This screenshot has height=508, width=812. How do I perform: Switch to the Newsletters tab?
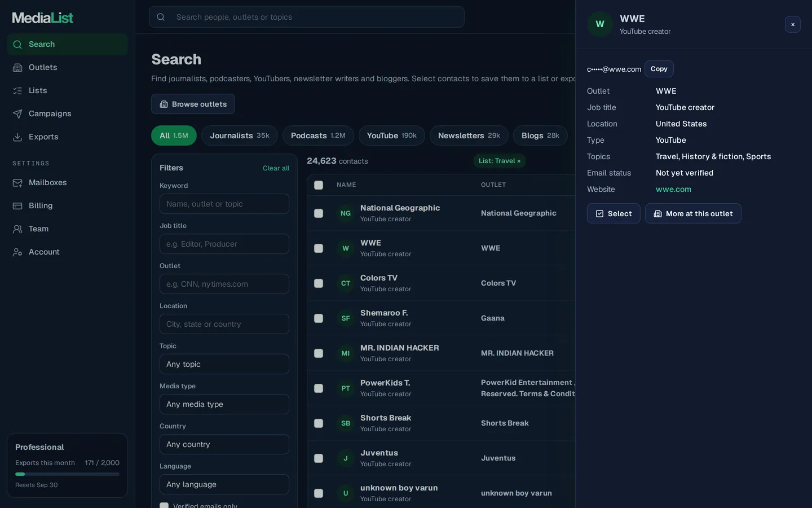(469, 135)
